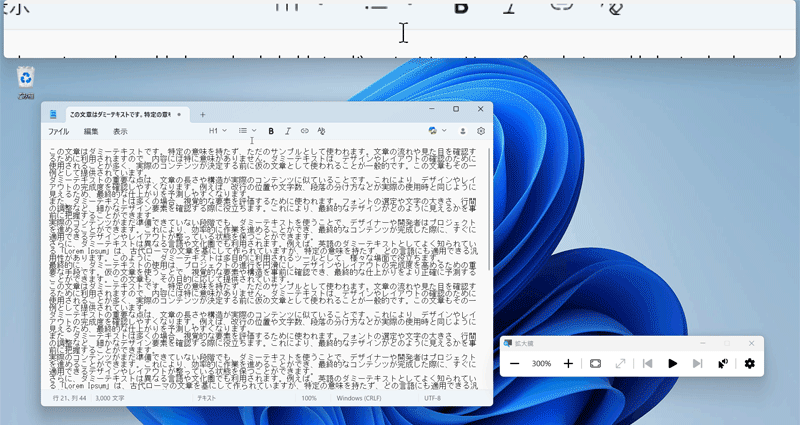Toggle bold formatting in Notepad
The image size is (800, 425).
pos(271,131)
